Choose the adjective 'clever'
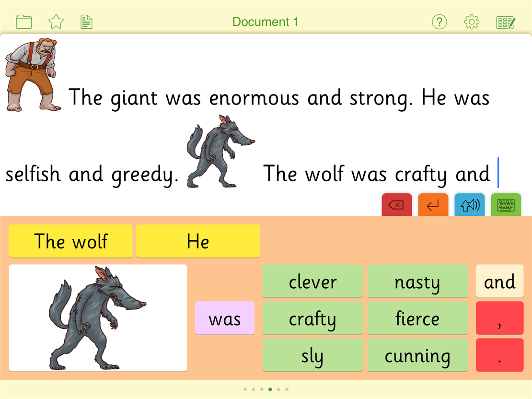This screenshot has height=399, width=532. [x=312, y=281]
